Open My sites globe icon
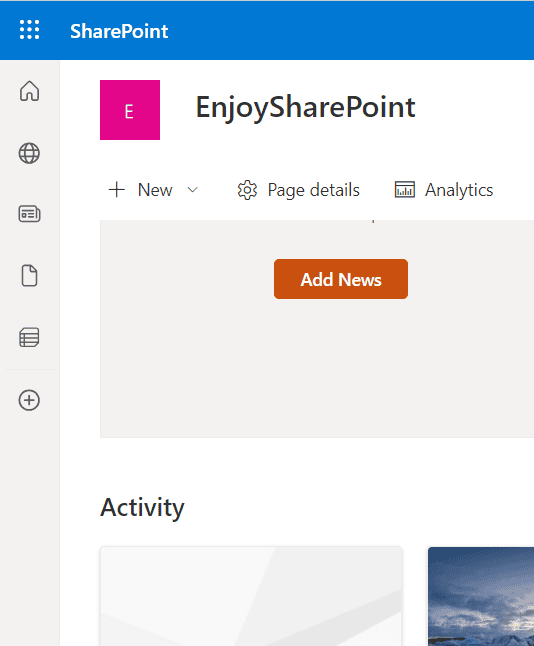The height and width of the screenshot is (646, 534). [x=29, y=153]
